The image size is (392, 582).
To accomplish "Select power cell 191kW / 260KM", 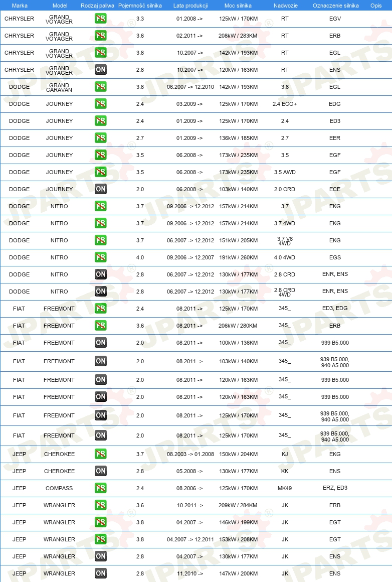I will 238,257.
